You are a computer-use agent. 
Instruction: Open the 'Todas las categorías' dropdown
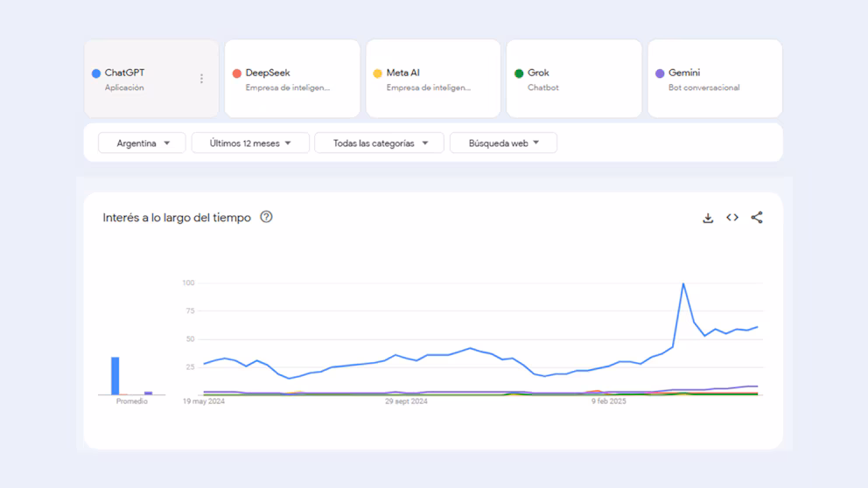pos(379,143)
